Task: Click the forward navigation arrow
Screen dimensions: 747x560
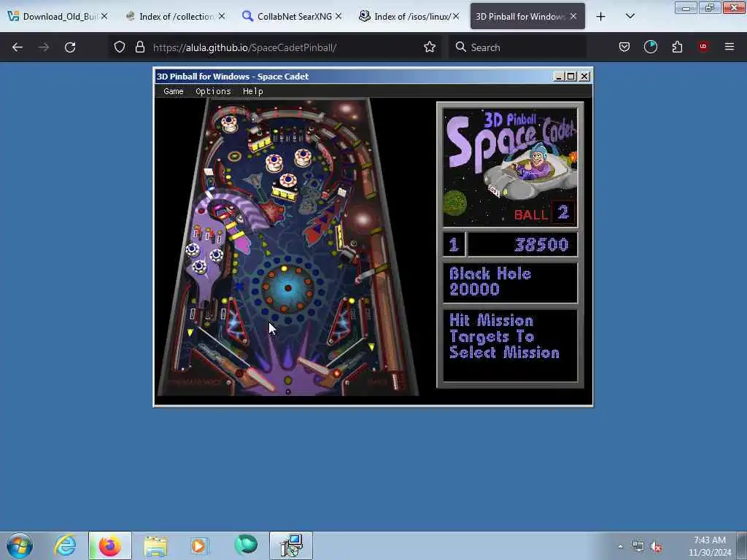Action: (x=44, y=47)
